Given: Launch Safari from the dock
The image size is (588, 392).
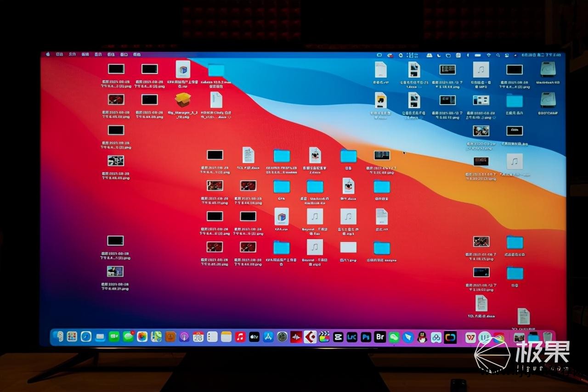Looking at the screenshot, I should [x=86, y=336].
